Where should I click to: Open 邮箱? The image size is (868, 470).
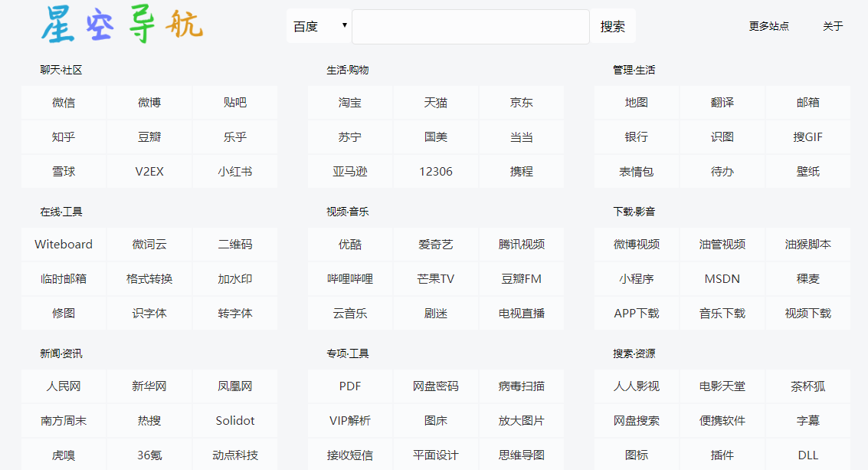point(808,103)
